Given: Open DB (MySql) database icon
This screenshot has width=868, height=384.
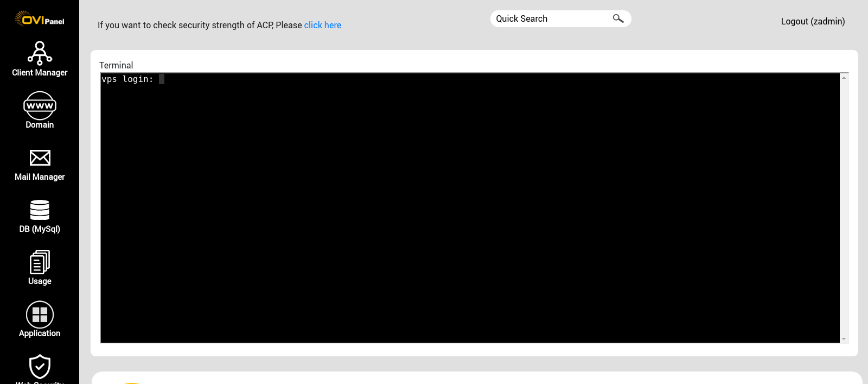Looking at the screenshot, I should [40, 210].
